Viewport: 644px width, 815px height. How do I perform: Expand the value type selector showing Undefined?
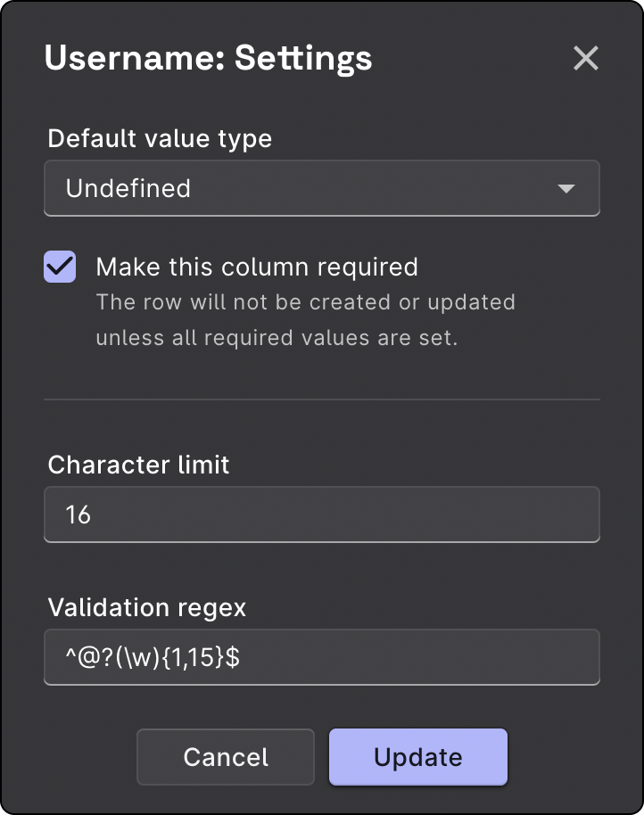coord(321,188)
